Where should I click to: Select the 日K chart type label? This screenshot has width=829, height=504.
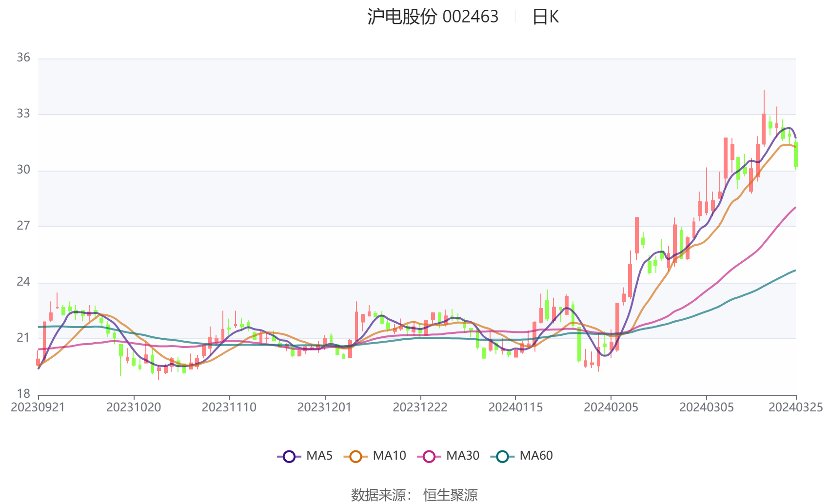pos(545,17)
